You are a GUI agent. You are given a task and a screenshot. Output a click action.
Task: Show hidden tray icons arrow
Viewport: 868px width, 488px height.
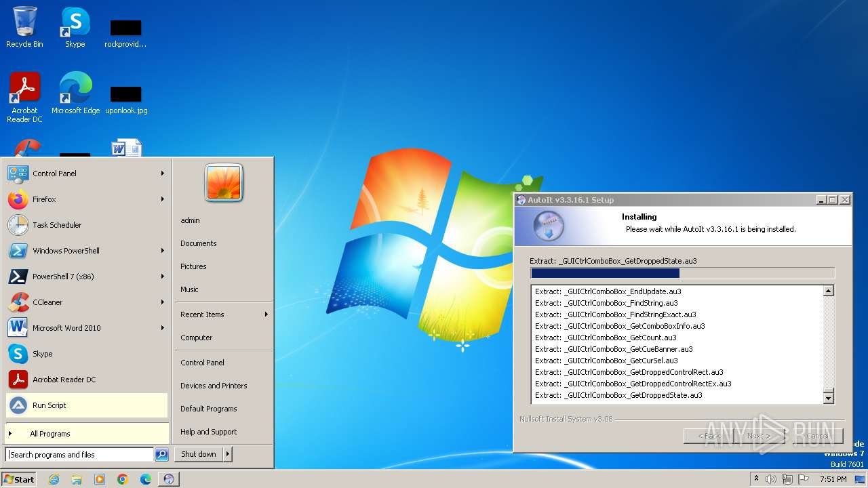757,479
